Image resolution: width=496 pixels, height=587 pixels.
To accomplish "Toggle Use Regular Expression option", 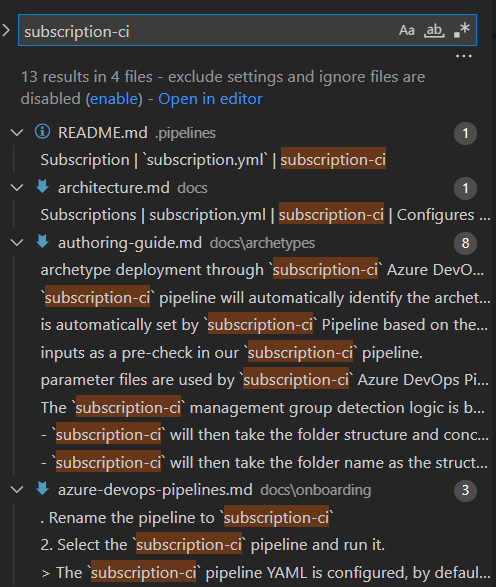I will point(461,30).
